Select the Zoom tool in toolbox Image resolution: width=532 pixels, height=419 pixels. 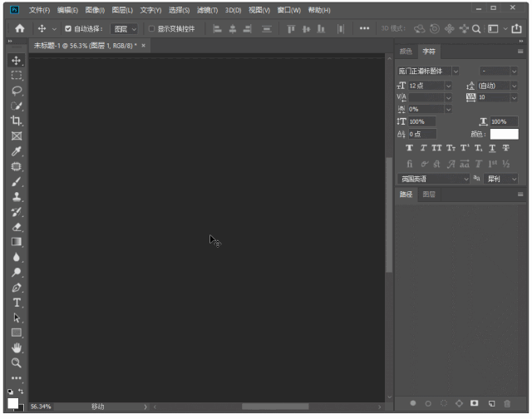click(x=16, y=363)
